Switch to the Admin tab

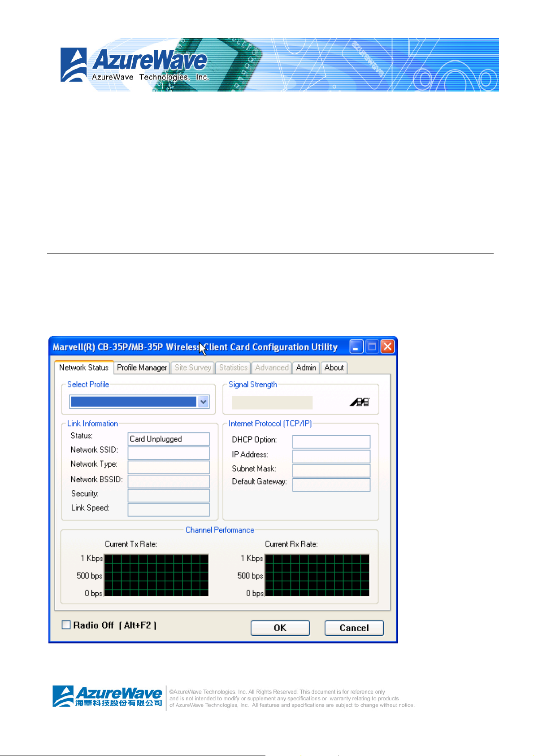(x=306, y=368)
